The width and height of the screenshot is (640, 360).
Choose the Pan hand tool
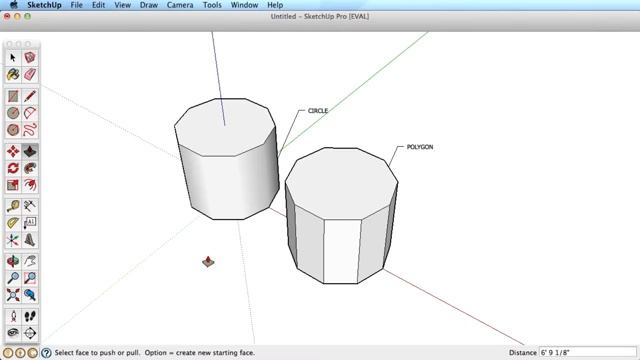pyautogui.click(x=30, y=261)
